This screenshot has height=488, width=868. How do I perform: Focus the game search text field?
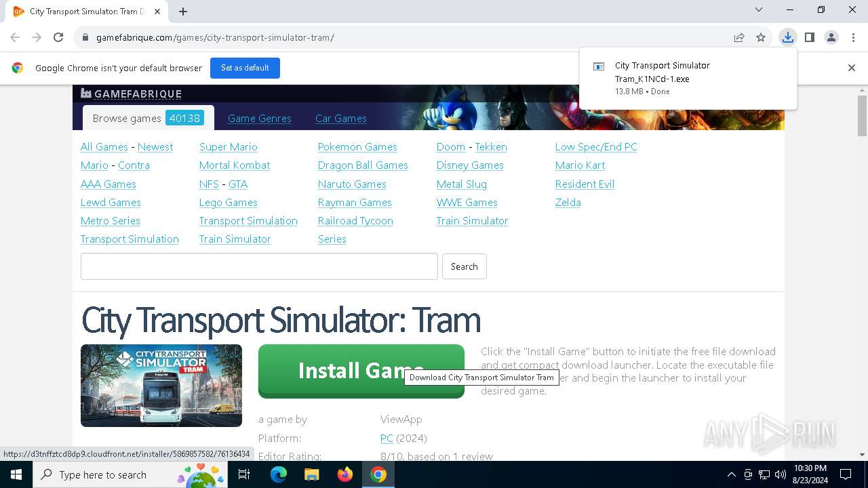click(x=259, y=266)
